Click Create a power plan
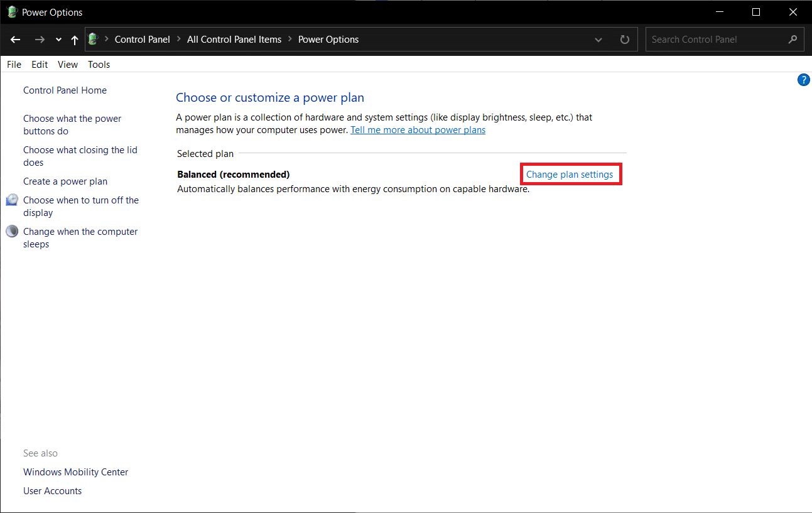The image size is (812, 513). point(65,181)
